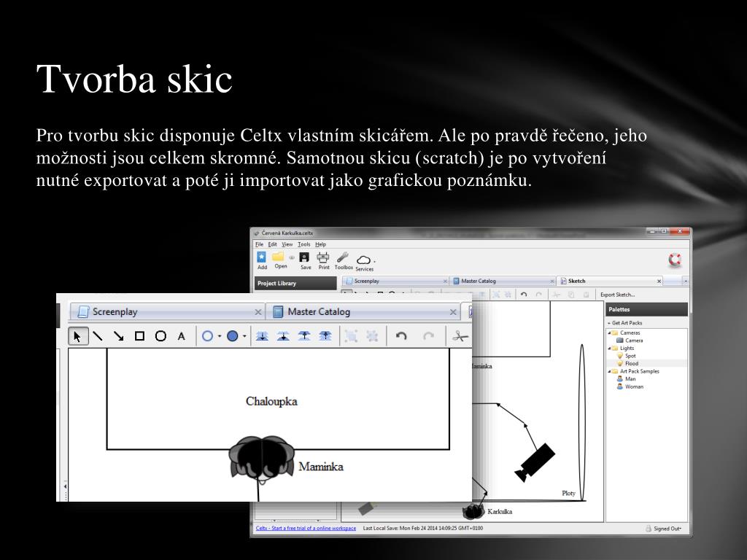Viewport: 747px width, 560px height.
Task: Click the Karkulka label on the canvas
Action: coord(500,511)
